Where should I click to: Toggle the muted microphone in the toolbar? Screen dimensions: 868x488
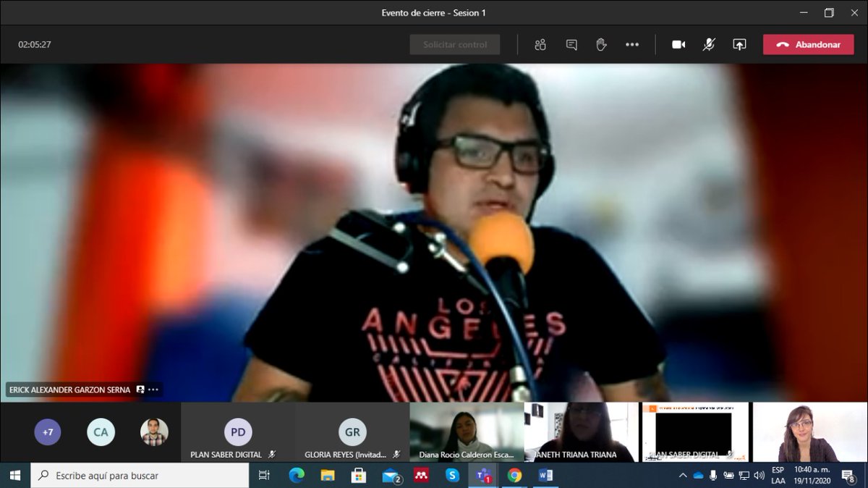click(709, 45)
